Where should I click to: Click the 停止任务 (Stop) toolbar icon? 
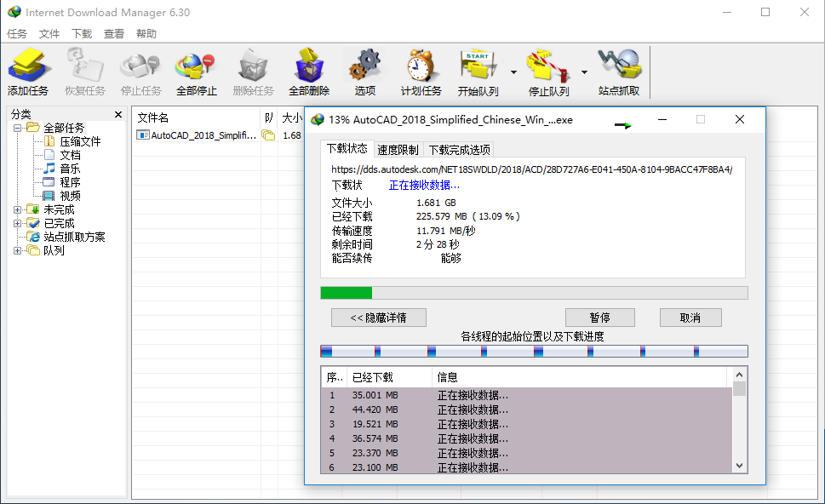click(x=140, y=72)
